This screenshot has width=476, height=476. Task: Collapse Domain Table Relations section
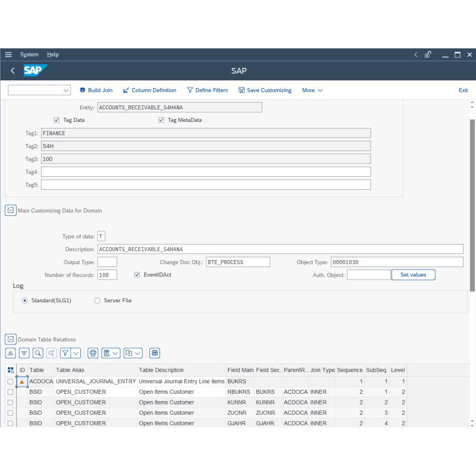click(10, 339)
